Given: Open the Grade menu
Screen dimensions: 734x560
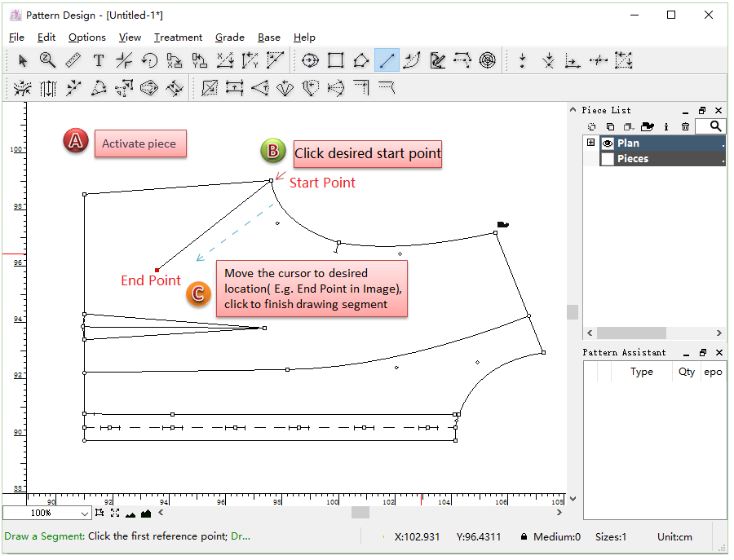Looking at the screenshot, I should point(229,37).
